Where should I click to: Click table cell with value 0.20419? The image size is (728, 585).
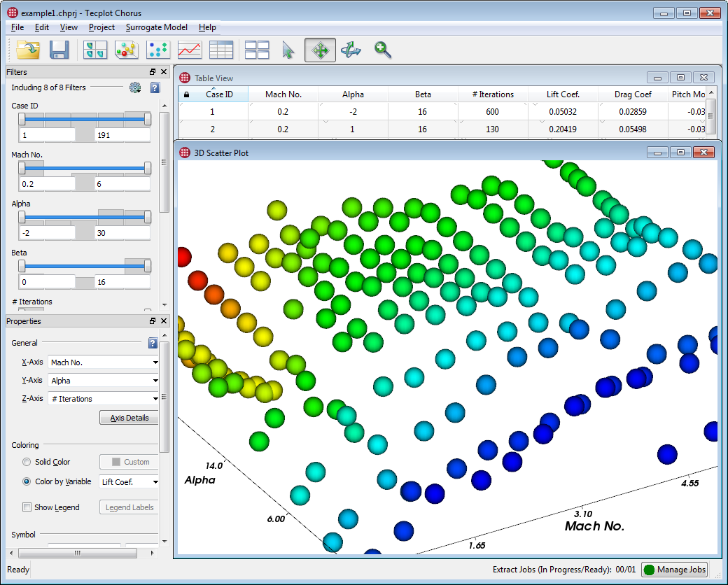pyautogui.click(x=563, y=129)
